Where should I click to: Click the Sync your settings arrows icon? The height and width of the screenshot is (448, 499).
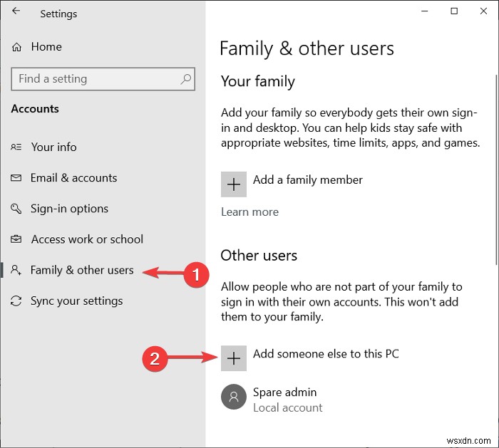(16, 301)
